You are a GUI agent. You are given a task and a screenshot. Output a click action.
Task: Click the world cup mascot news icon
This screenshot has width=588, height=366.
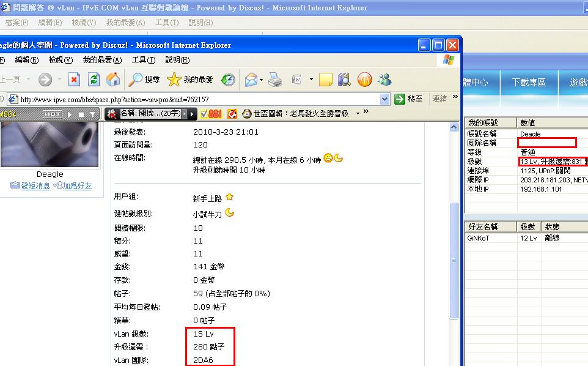click(x=247, y=114)
